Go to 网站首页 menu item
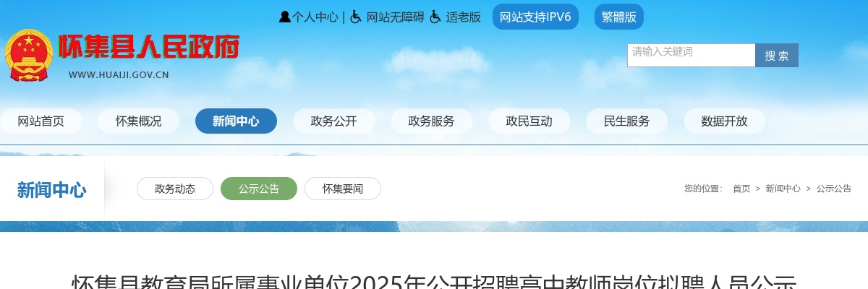The image size is (868, 289). coord(41,121)
